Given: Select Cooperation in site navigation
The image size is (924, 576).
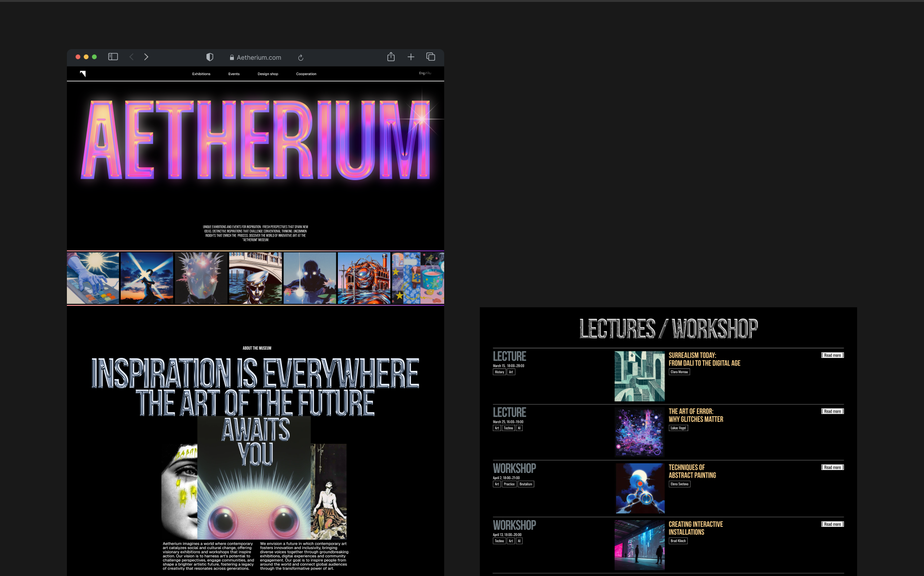Looking at the screenshot, I should 306,74.
